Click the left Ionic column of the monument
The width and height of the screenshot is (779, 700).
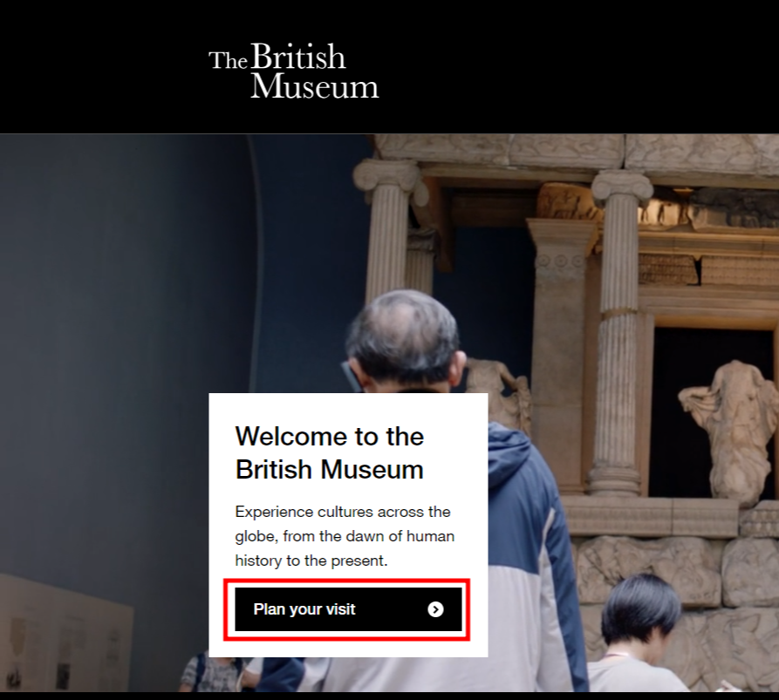387,234
